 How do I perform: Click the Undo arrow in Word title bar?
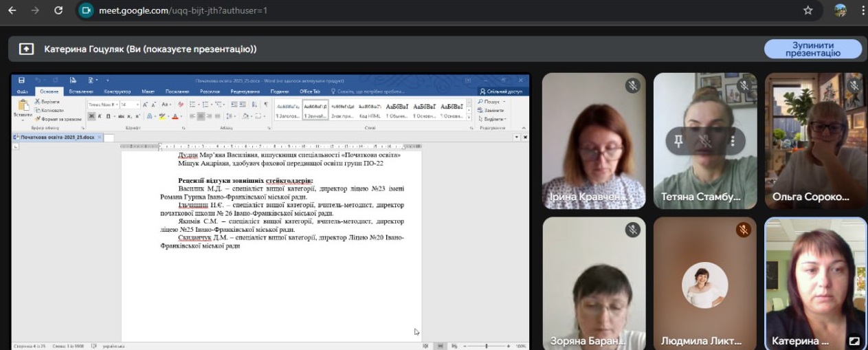tap(37, 80)
